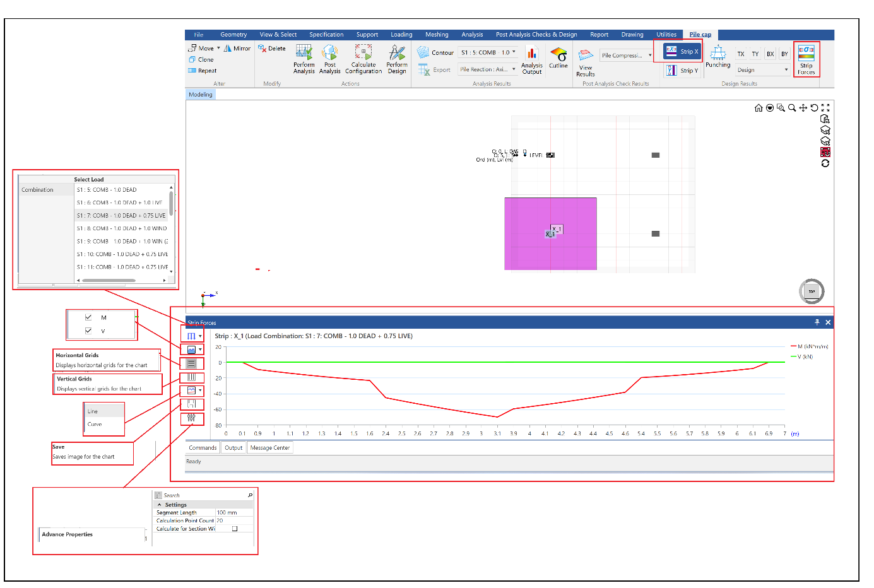Activate the Cutline tool

coord(558,57)
